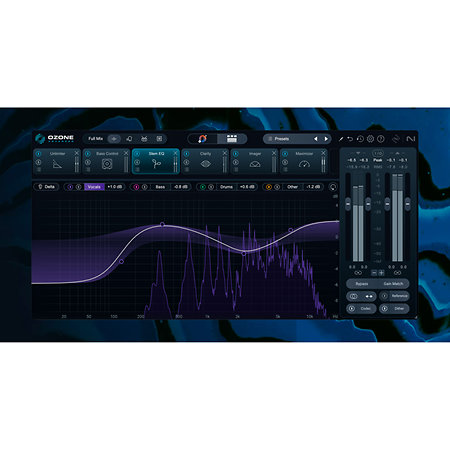Click the Dither button
The image size is (450, 450).
coord(395,309)
